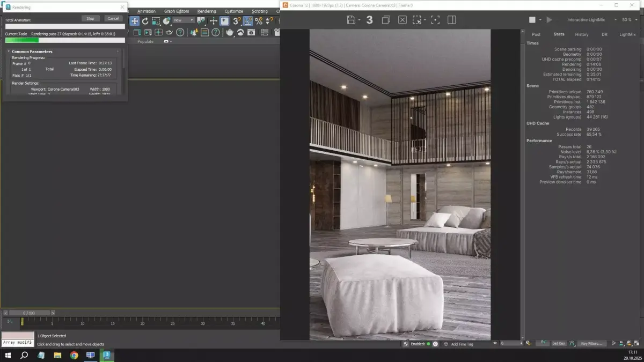Viewport: 644px width, 362px height.
Task: Switch to the LightMix tab
Action: click(x=627, y=34)
